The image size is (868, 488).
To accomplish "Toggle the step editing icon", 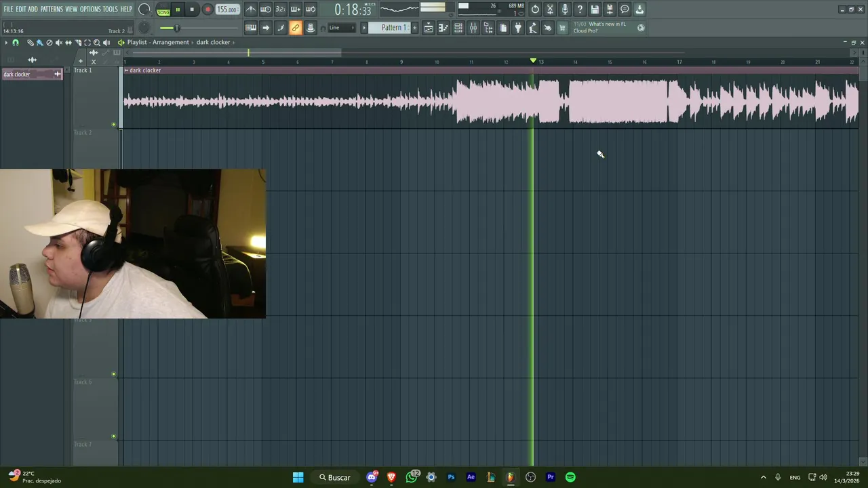I will pos(281,28).
